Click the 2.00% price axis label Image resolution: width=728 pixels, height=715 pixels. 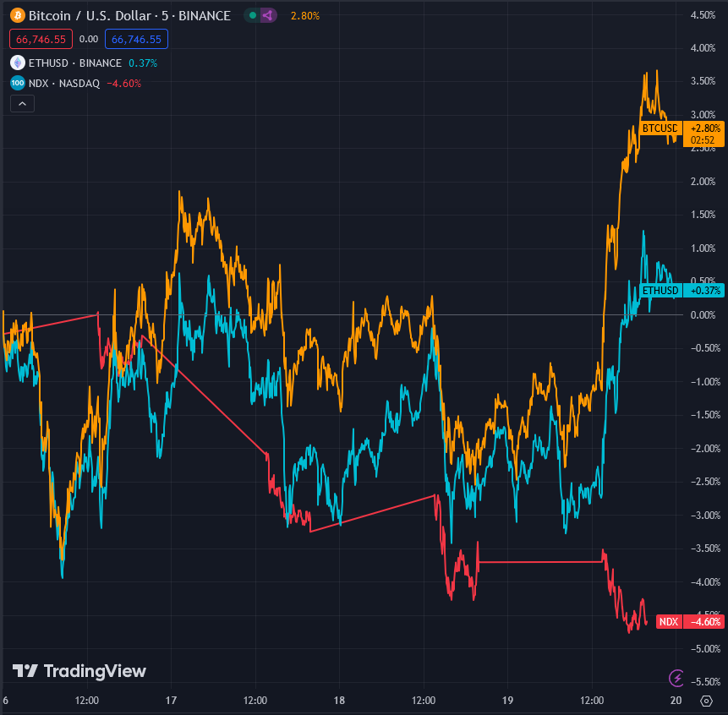[x=703, y=182]
